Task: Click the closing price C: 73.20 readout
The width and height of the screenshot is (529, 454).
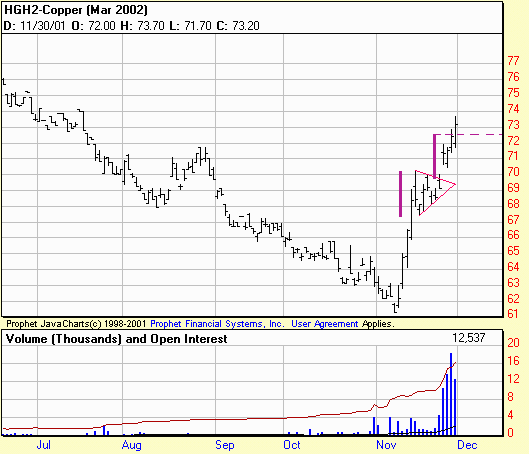Action: [x=238, y=26]
